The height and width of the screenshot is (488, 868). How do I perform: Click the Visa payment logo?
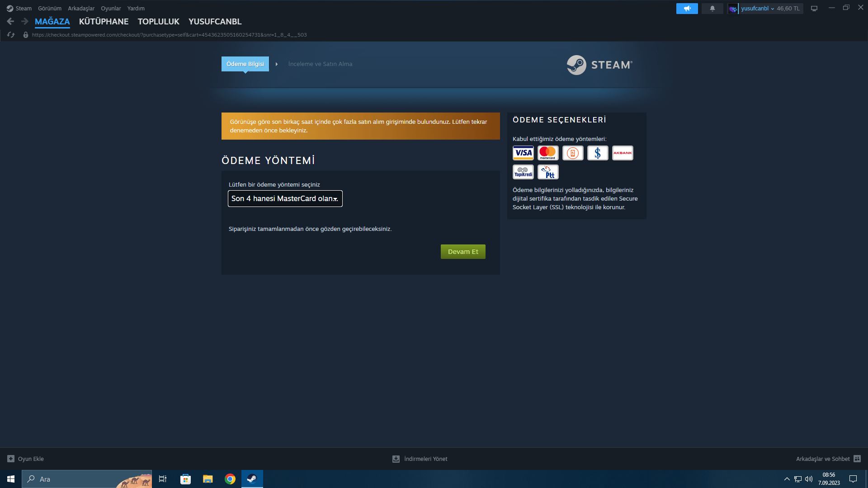[523, 153]
